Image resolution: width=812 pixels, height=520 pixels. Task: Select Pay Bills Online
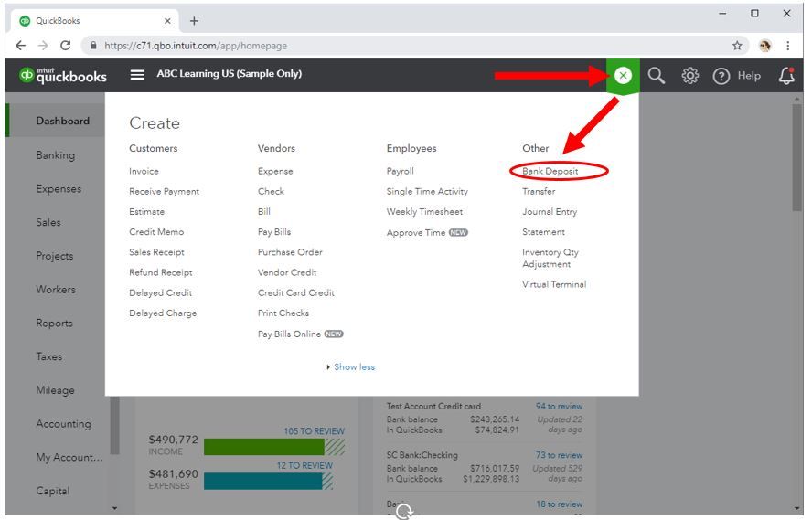coord(290,334)
